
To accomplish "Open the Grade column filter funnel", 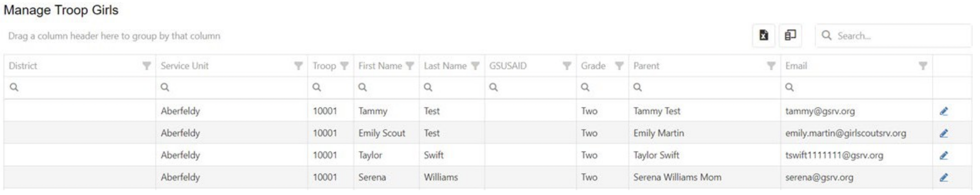I will (x=619, y=66).
